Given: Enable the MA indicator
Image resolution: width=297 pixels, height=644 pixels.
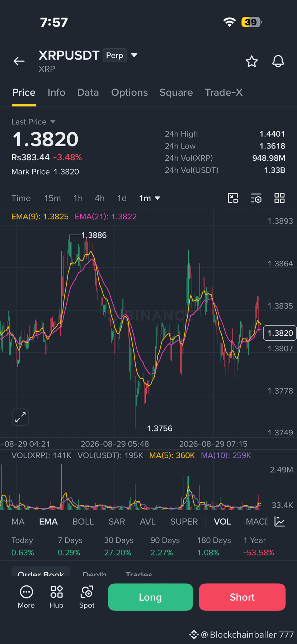Looking at the screenshot, I should coord(18,521).
